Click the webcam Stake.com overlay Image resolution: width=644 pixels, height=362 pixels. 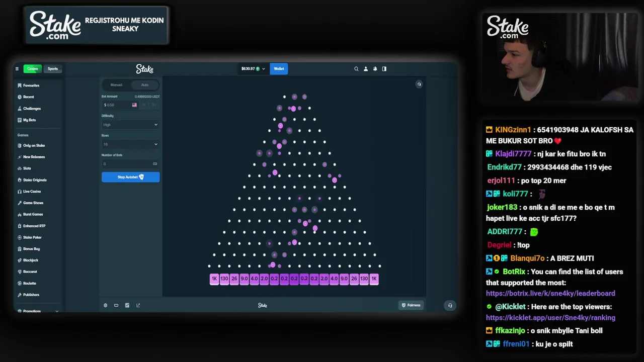tap(507, 27)
